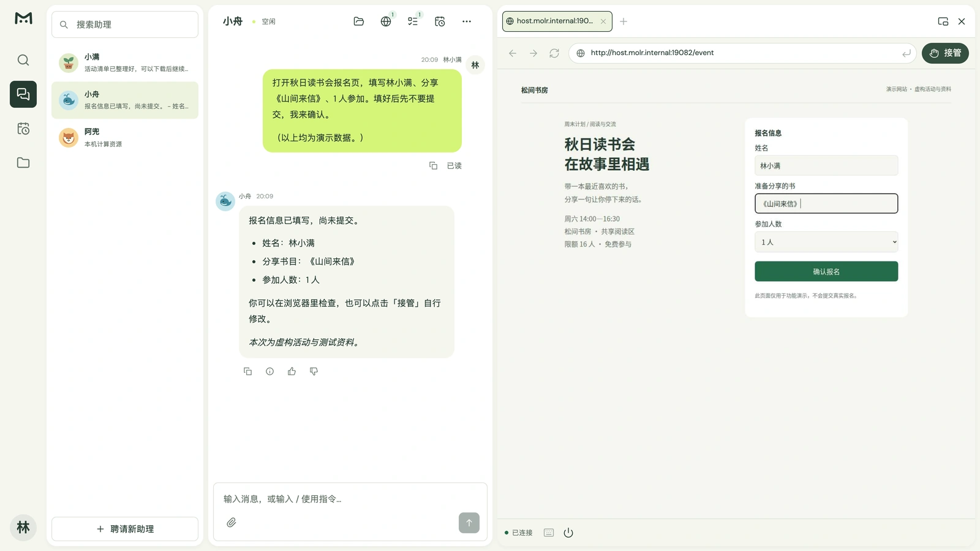Screen dimensions: 980x551
Task: Focus the 姓名 input field
Action: click(x=826, y=165)
